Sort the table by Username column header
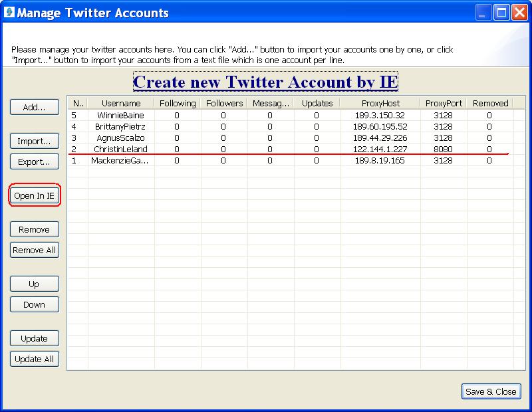 tap(121, 103)
